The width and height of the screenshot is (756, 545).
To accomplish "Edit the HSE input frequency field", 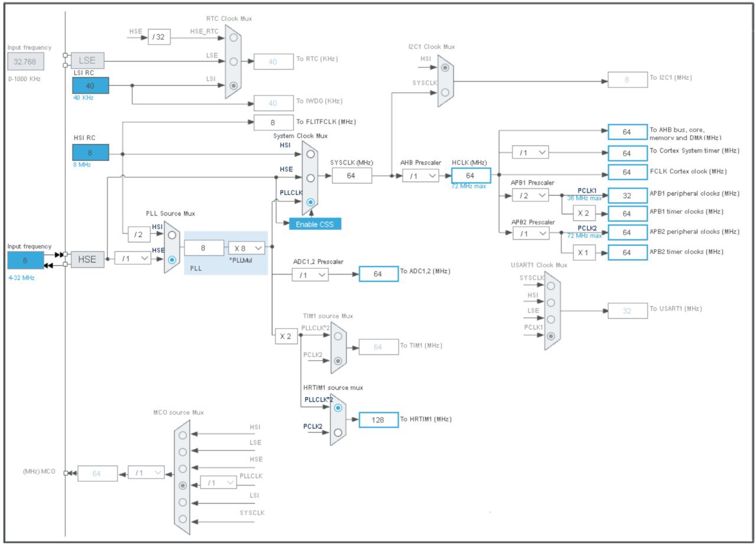I will click(25, 260).
